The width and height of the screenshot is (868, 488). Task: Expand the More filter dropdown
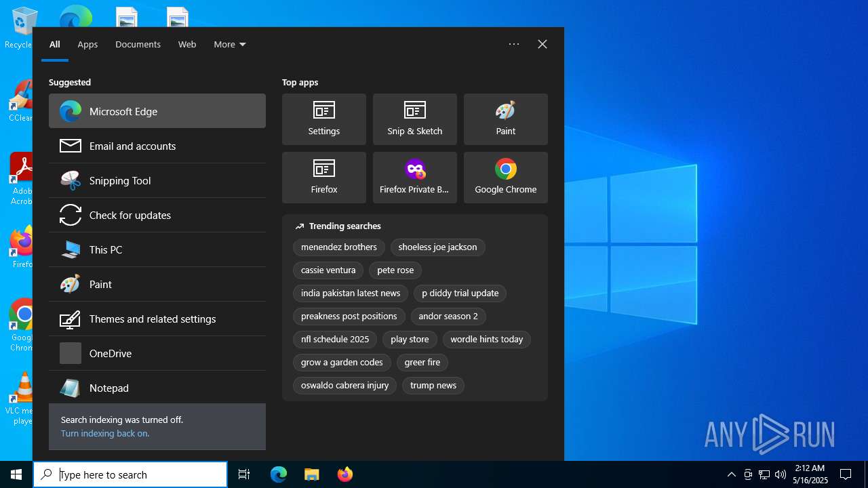[x=230, y=44]
